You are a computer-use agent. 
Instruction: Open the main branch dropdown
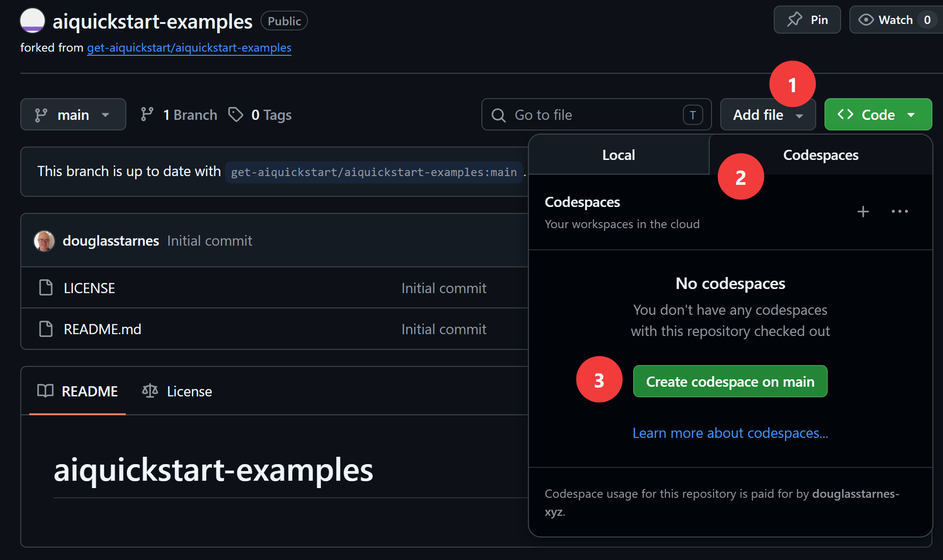[73, 114]
